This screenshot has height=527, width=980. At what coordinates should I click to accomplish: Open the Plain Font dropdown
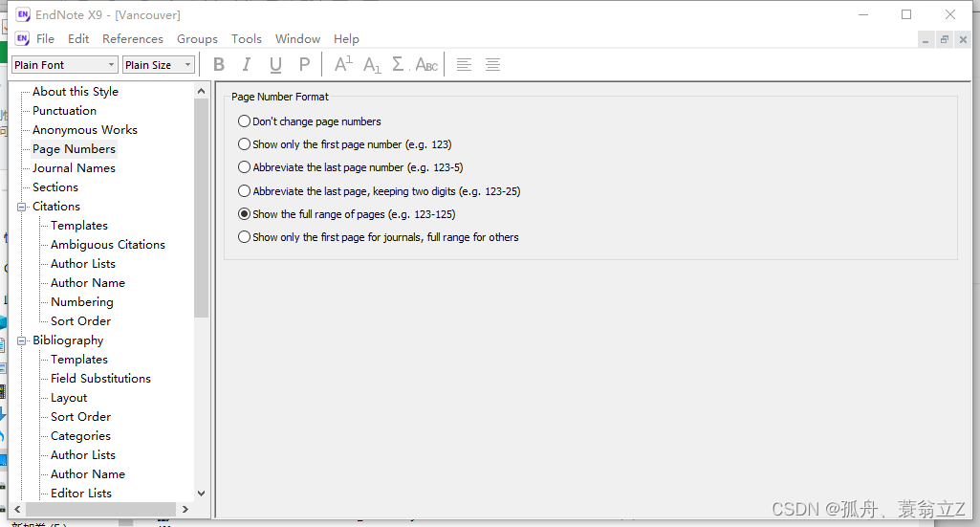[x=65, y=64]
